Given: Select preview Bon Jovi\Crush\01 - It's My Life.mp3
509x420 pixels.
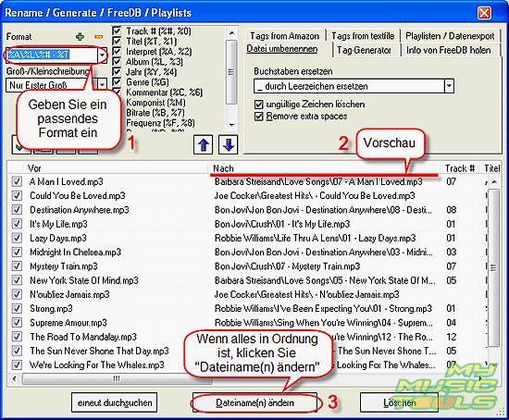Looking at the screenshot, I should pyautogui.click(x=282, y=224).
